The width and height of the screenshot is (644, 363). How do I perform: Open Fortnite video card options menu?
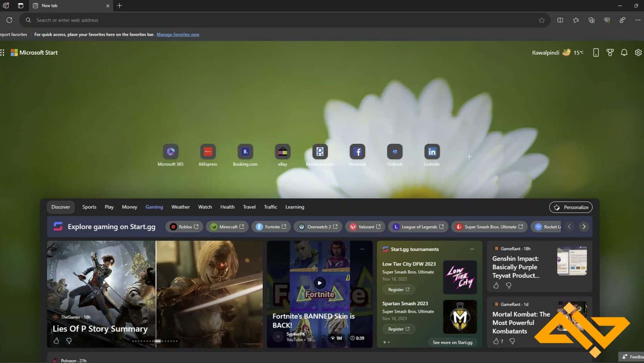pyautogui.click(x=362, y=249)
